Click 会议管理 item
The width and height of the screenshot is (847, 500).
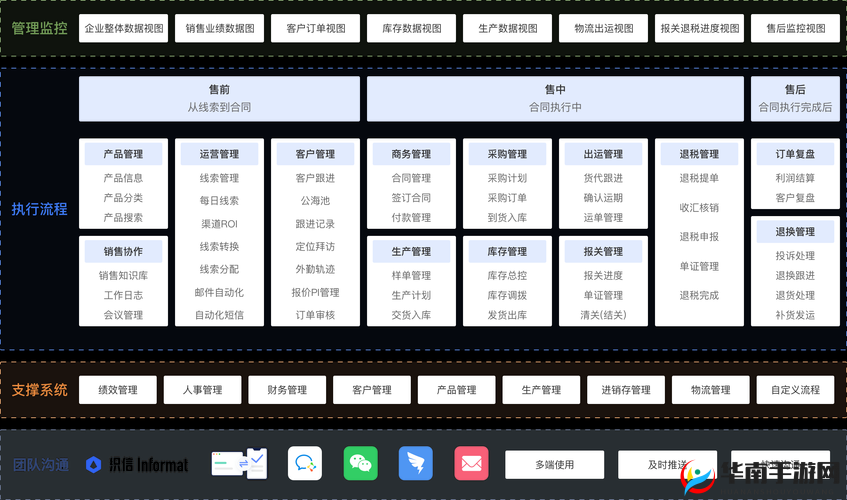pos(123,315)
